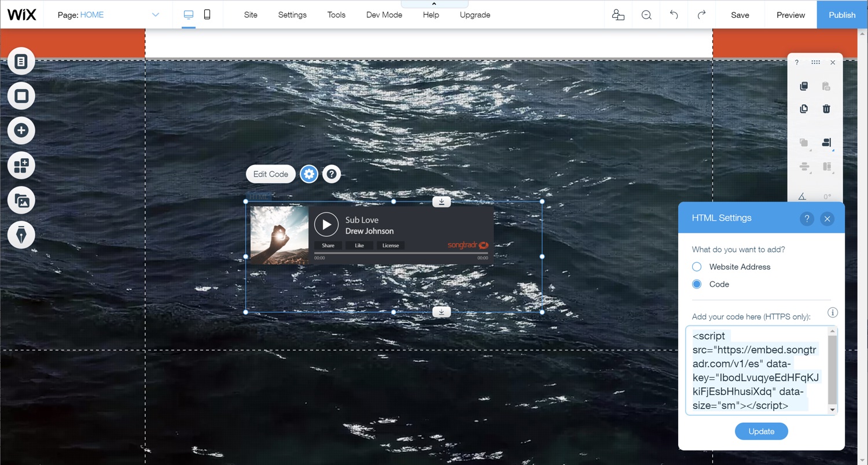Open the Pages menu icon in left sidebar
Viewport: 868px width, 465px height.
coord(21,61)
